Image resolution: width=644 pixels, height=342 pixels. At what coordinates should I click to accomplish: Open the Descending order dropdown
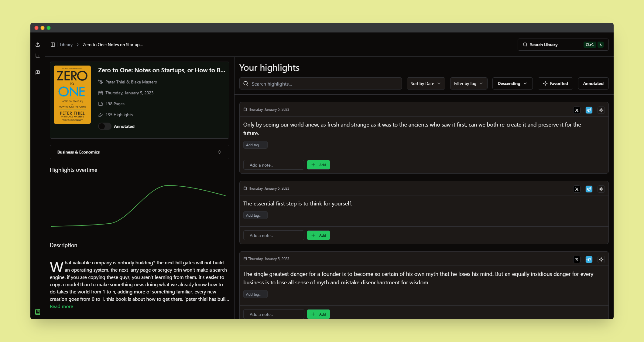[x=512, y=83]
